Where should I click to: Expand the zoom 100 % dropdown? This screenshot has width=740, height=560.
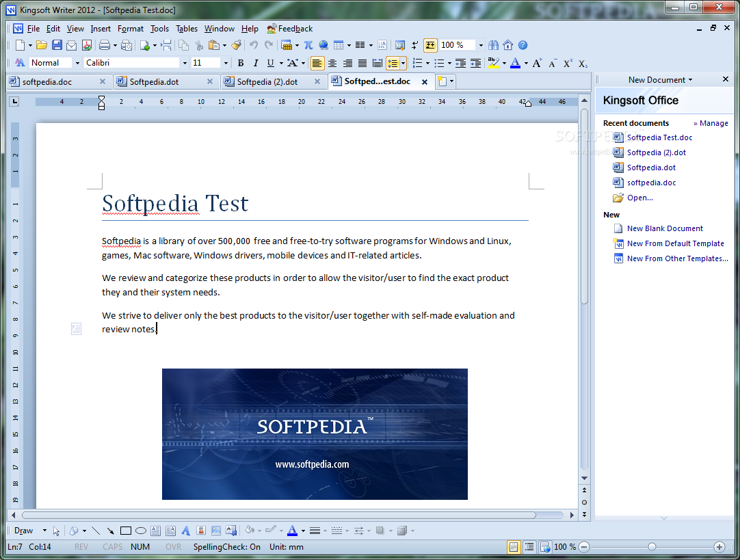481,45
